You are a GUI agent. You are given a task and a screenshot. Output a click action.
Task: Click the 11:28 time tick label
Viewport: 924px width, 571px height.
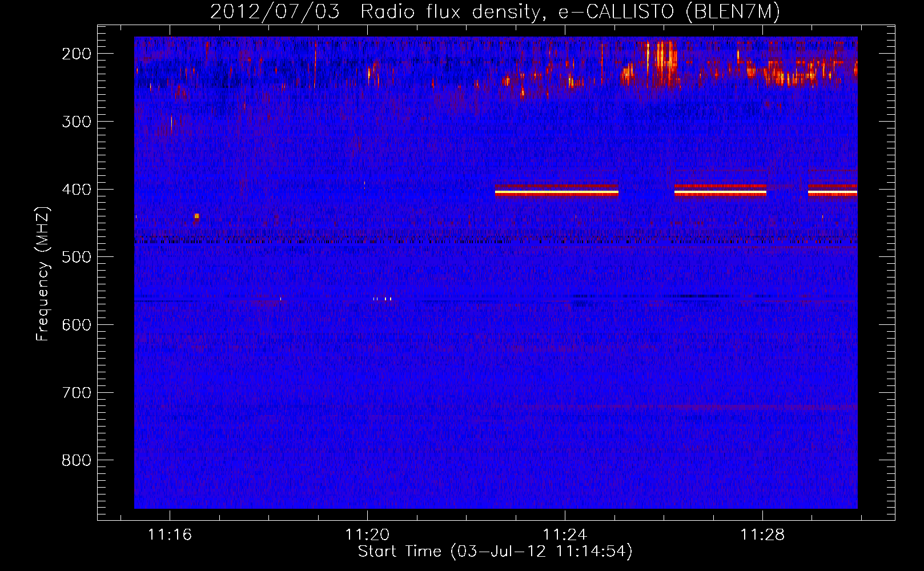(x=762, y=534)
